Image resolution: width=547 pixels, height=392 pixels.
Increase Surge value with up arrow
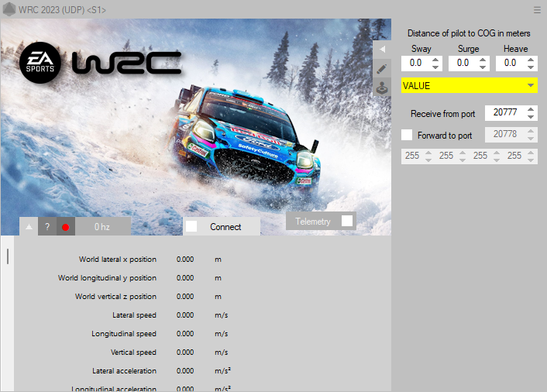click(483, 60)
